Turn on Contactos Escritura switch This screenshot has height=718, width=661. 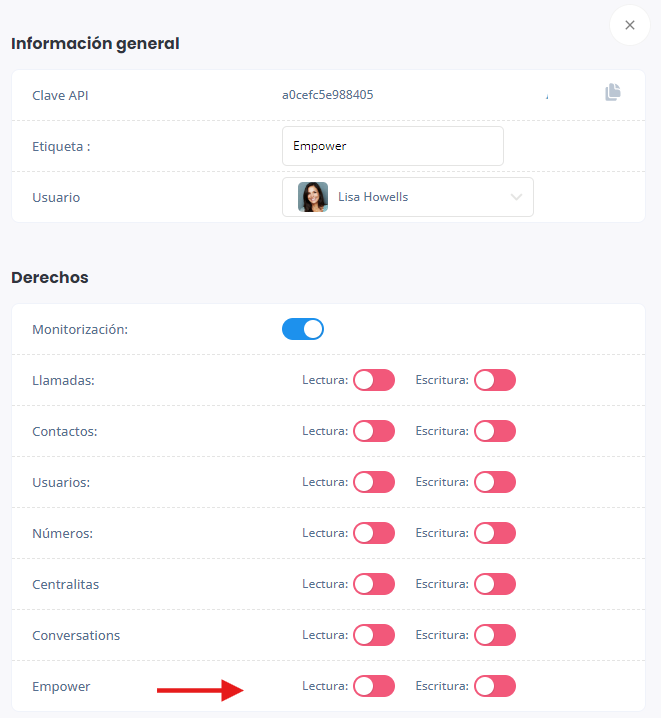pos(495,431)
